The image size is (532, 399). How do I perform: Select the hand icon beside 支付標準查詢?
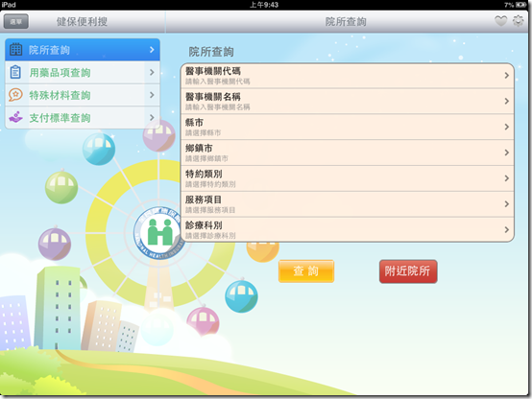(15, 117)
